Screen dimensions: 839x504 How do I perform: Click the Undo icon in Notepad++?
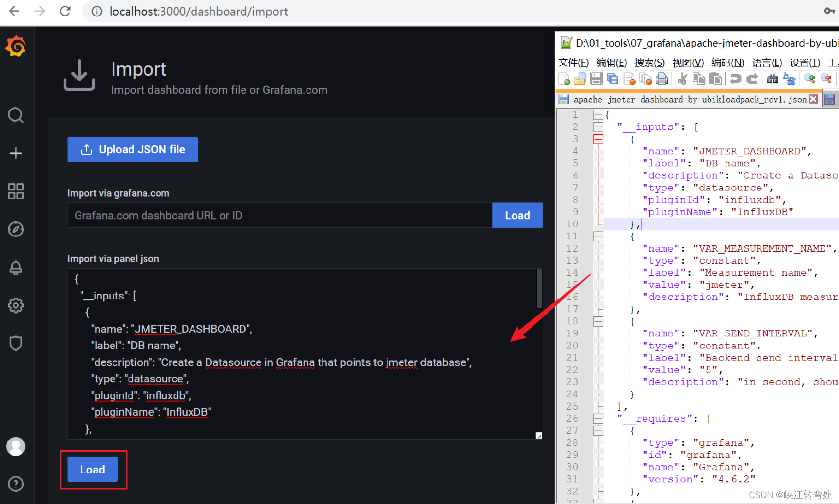[736, 79]
